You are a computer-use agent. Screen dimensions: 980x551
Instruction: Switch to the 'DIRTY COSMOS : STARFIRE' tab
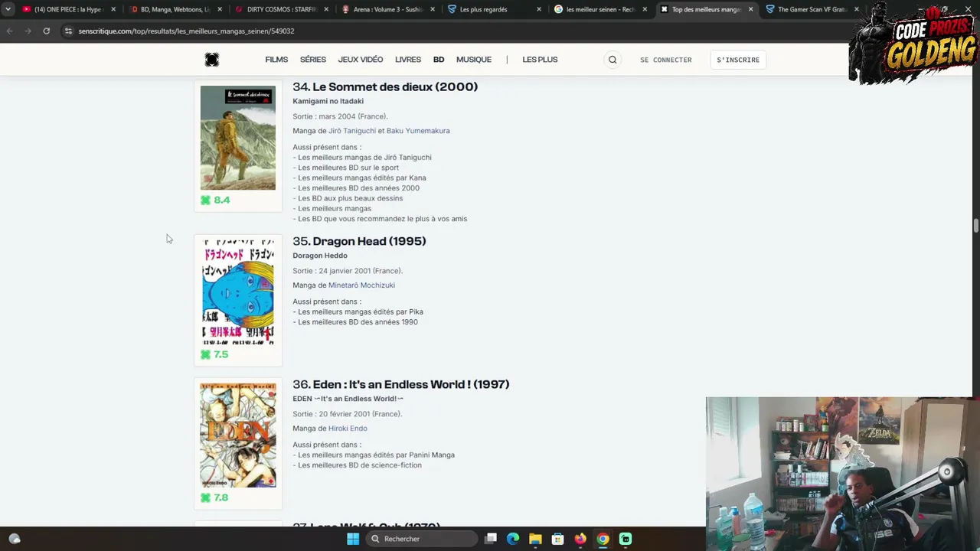pyautogui.click(x=280, y=9)
